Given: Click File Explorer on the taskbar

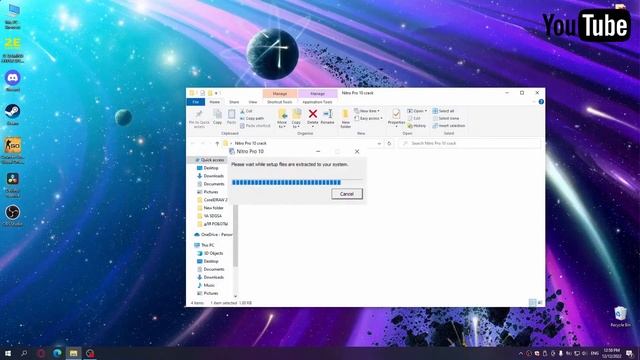Looking at the screenshot, I should (x=73, y=353).
